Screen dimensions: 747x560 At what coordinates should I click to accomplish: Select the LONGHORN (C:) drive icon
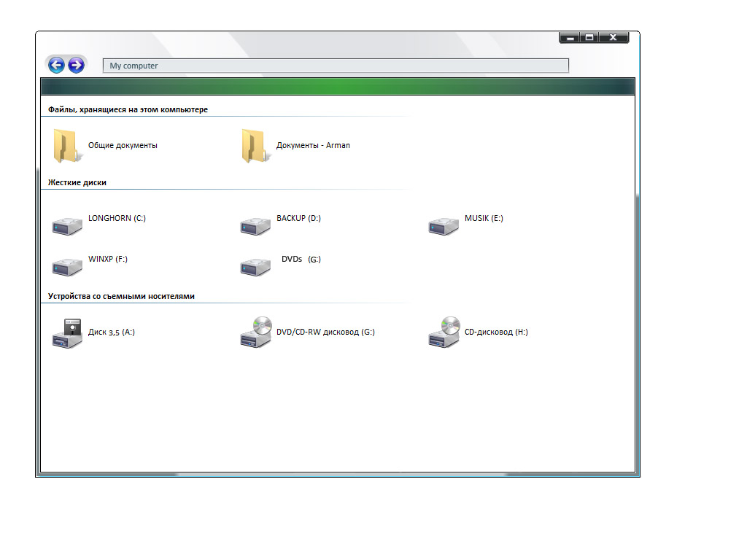pyautogui.click(x=66, y=226)
